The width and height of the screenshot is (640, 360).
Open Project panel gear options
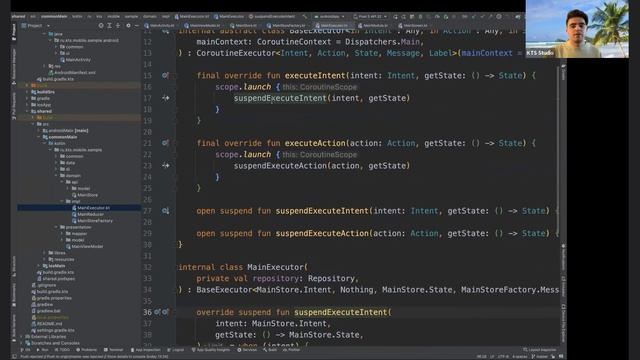128,25
